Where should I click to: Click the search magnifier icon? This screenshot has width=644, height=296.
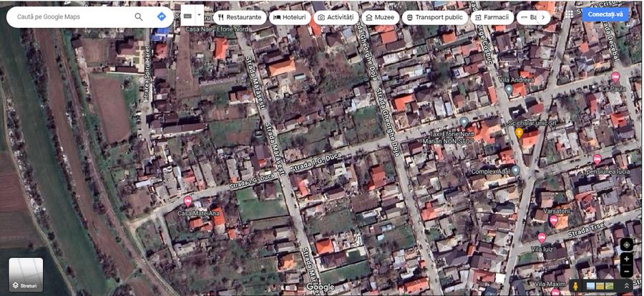point(139,17)
